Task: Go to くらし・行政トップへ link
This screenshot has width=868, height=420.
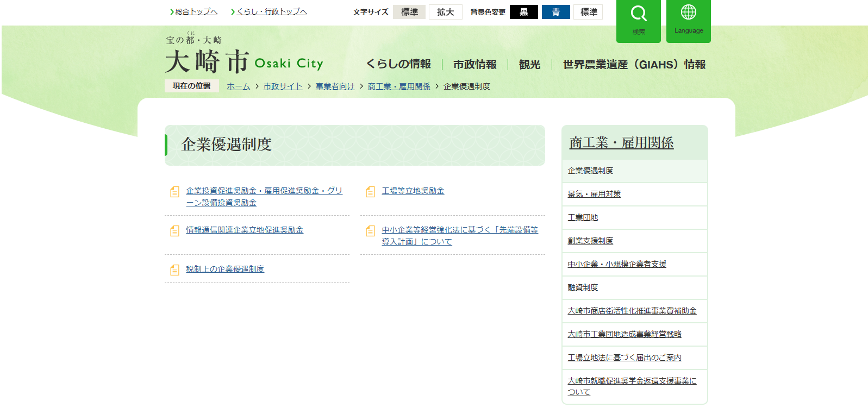Action: pos(272,11)
